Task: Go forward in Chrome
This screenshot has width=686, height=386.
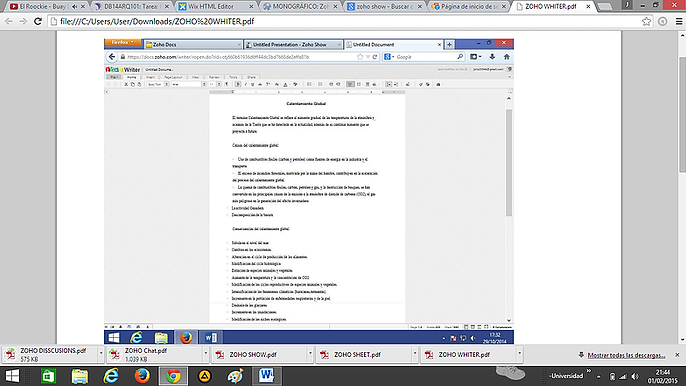Action: (23, 21)
